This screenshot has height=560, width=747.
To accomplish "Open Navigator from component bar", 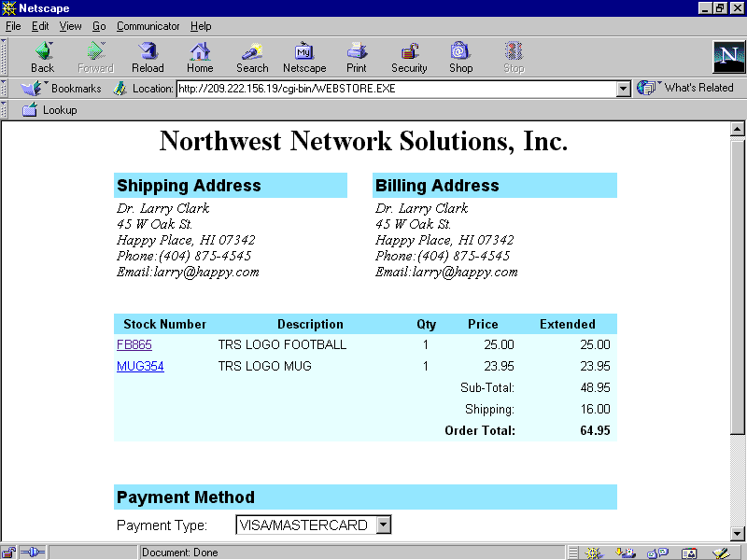I will pyautogui.click(x=594, y=553).
